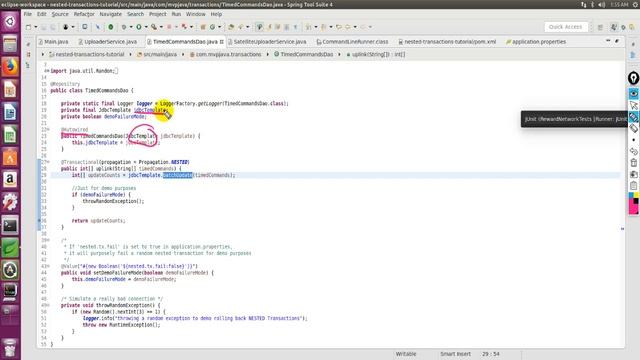The height and width of the screenshot is (360, 640).
Task: Open the Run dropdown arrow
Action: click(x=146, y=27)
